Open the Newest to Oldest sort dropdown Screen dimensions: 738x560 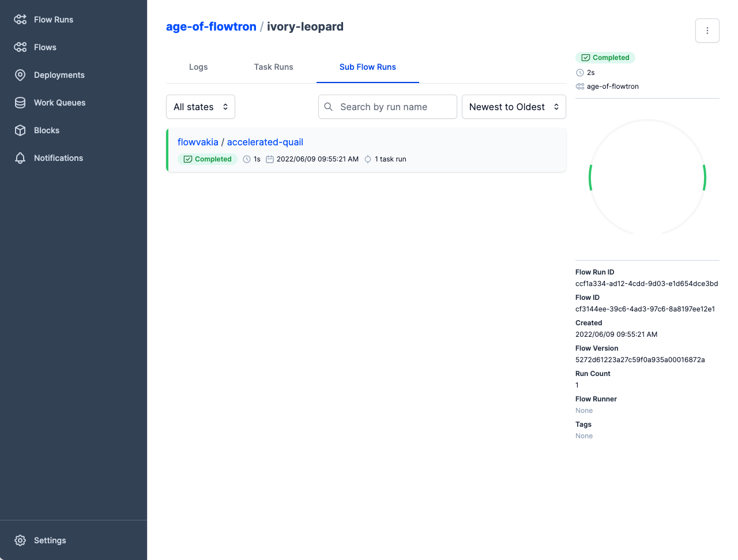pyautogui.click(x=514, y=107)
